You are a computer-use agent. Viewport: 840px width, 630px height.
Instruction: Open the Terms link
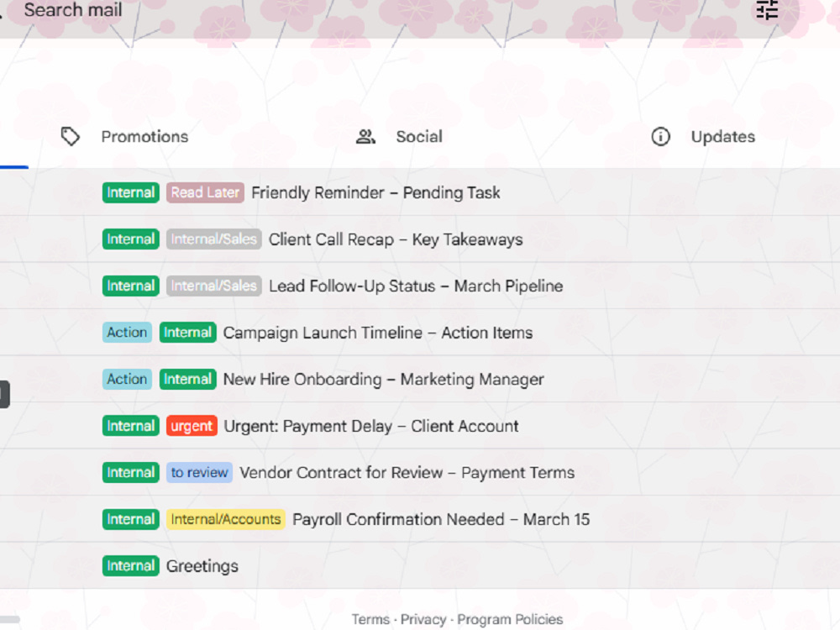[370, 619]
